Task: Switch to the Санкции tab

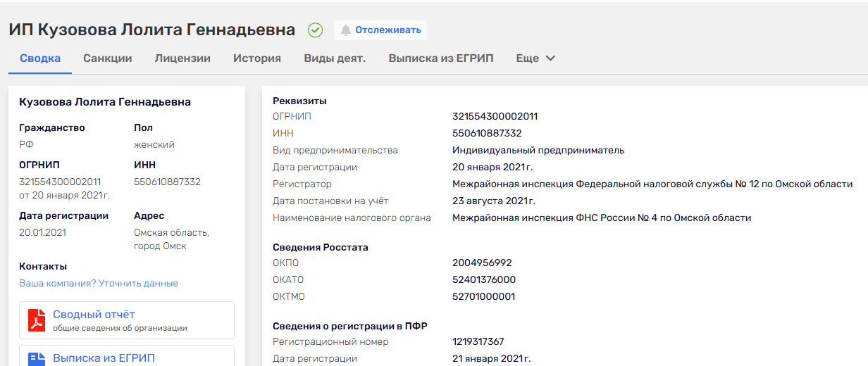Action: click(107, 58)
